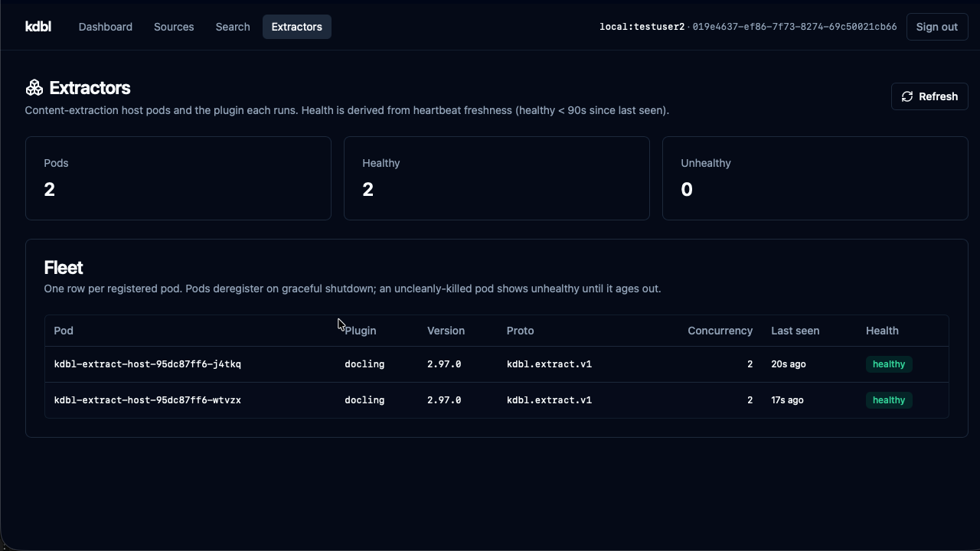
Task: Click the Unhealthy count card
Action: pos(815,178)
